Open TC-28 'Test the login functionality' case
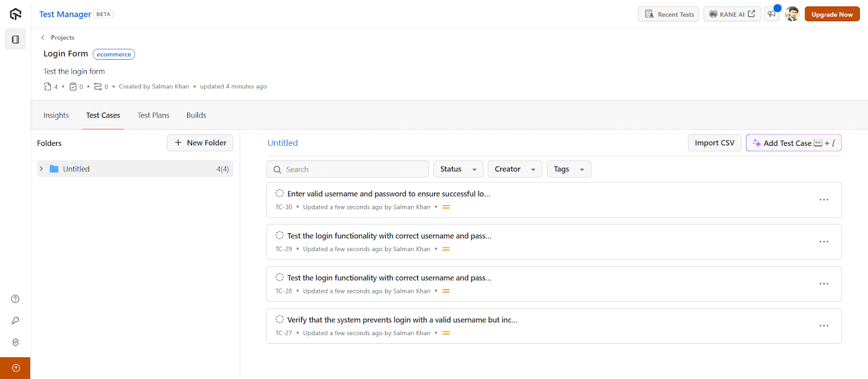 point(389,278)
